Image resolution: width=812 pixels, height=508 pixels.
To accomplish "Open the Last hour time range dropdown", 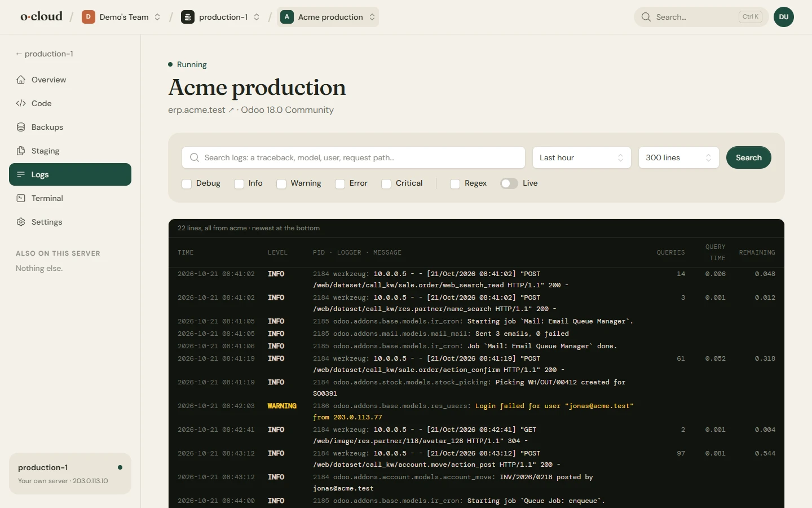I will point(582,157).
